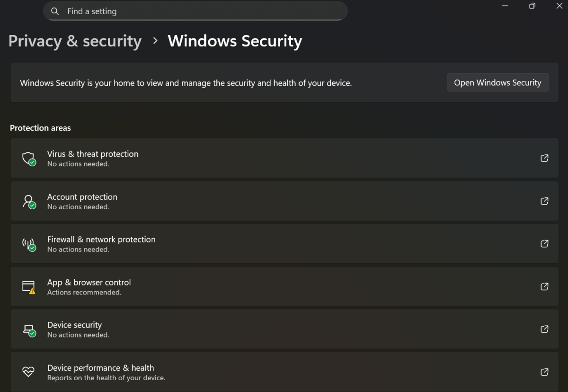568x392 pixels.
Task: Navigate back to Privacy & security
Action: coord(75,41)
